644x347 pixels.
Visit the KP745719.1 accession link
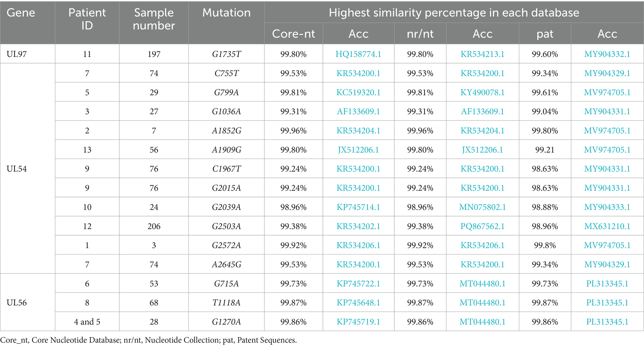click(358, 322)
